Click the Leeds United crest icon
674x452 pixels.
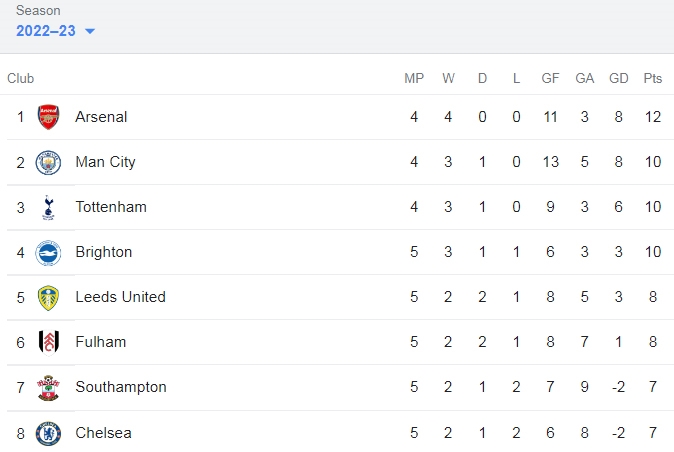[x=48, y=297]
